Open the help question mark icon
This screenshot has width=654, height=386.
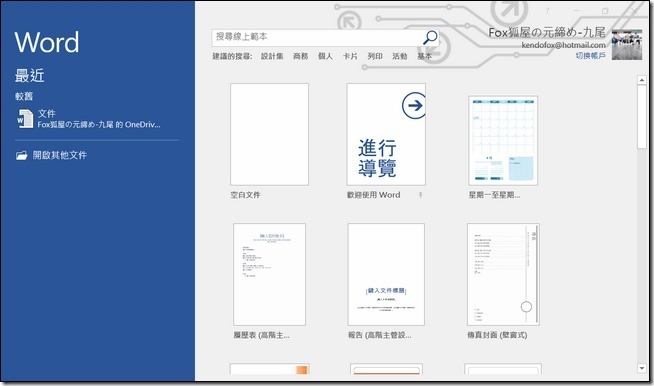pos(547,11)
